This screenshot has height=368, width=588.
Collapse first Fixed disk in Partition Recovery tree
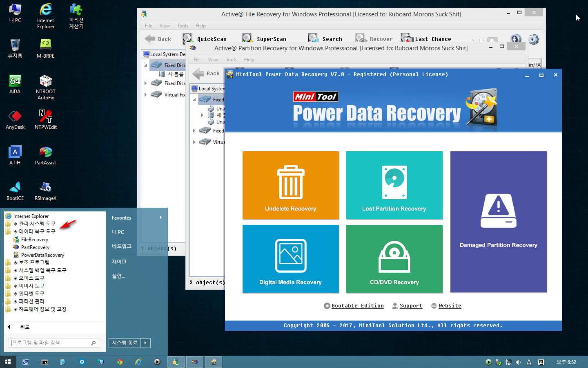pyautogui.click(x=194, y=99)
